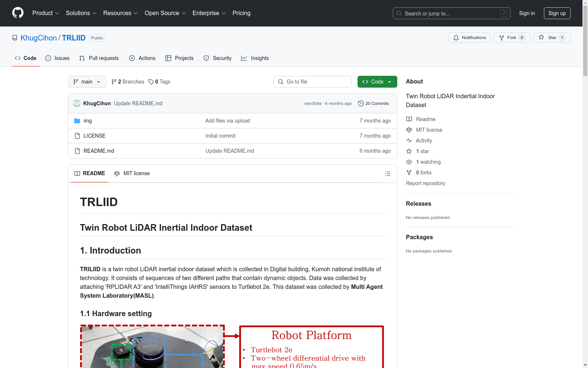The image size is (588, 368).
Task: View the 2 Branches list
Action: [128, 82]
